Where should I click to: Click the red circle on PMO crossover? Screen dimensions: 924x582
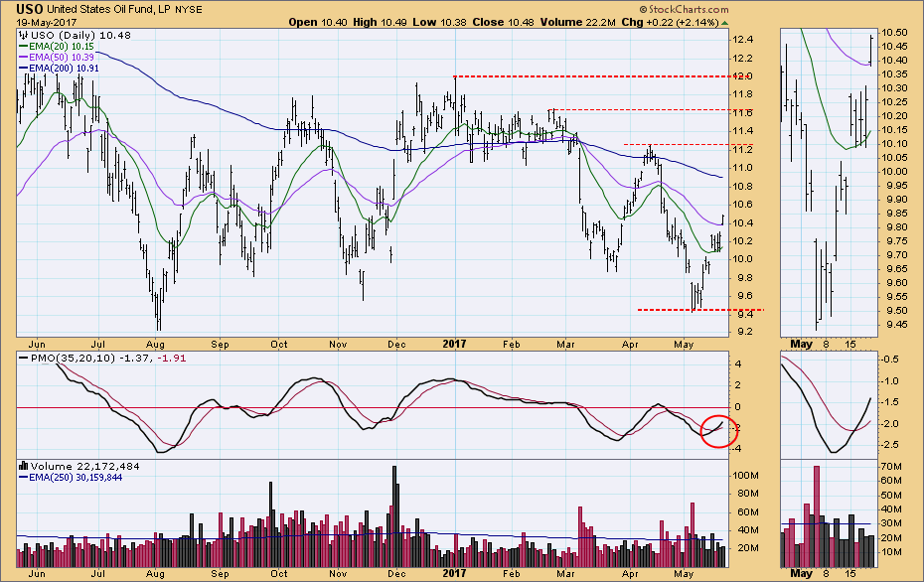(x=720, y=432)
